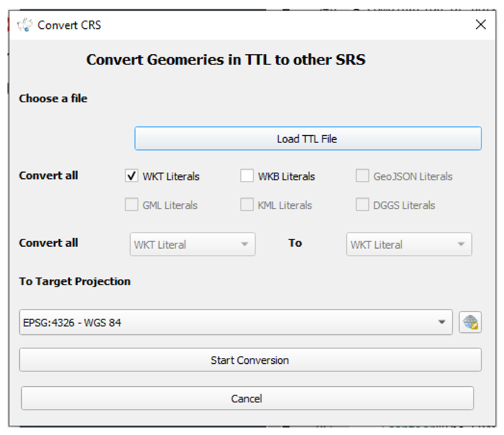Open the source WKT Literal dropdown
This screenshot has width=504, height=435.
click(x=192, y=244)
